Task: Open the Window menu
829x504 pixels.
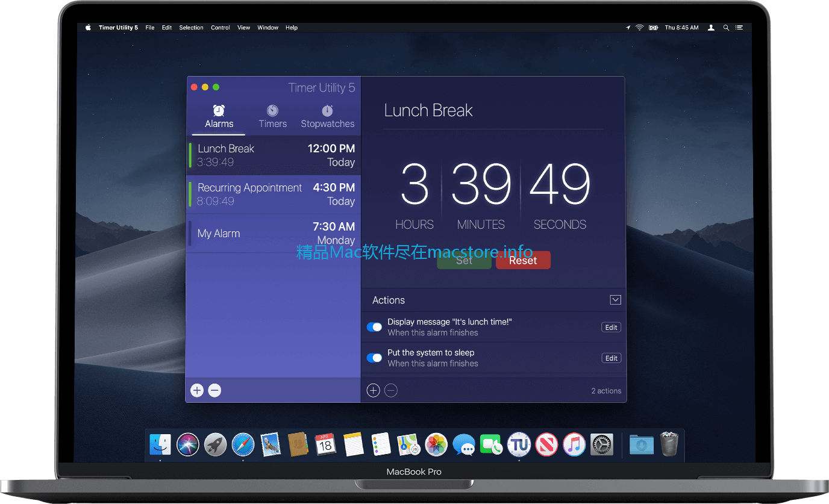Action: point(267,28)
